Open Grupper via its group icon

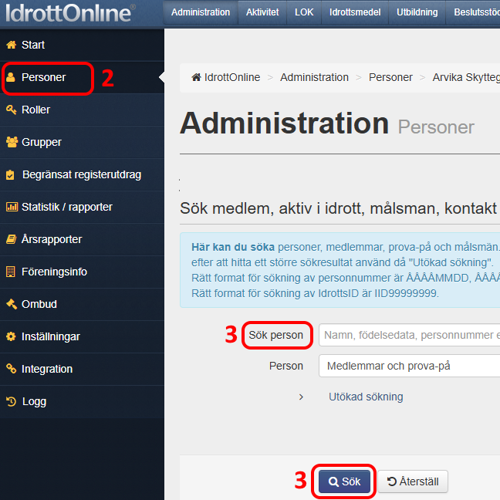(x=12, y=142)
